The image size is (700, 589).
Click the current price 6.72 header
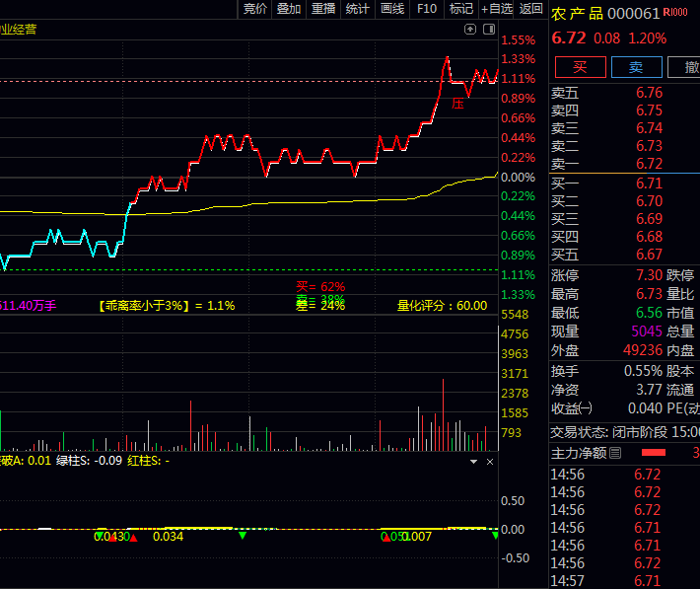tap(568, 38)
